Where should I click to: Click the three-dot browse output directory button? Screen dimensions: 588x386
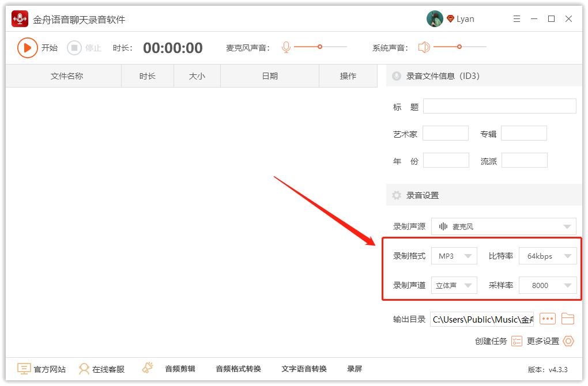pyautogui.click(x=547, y=319)
